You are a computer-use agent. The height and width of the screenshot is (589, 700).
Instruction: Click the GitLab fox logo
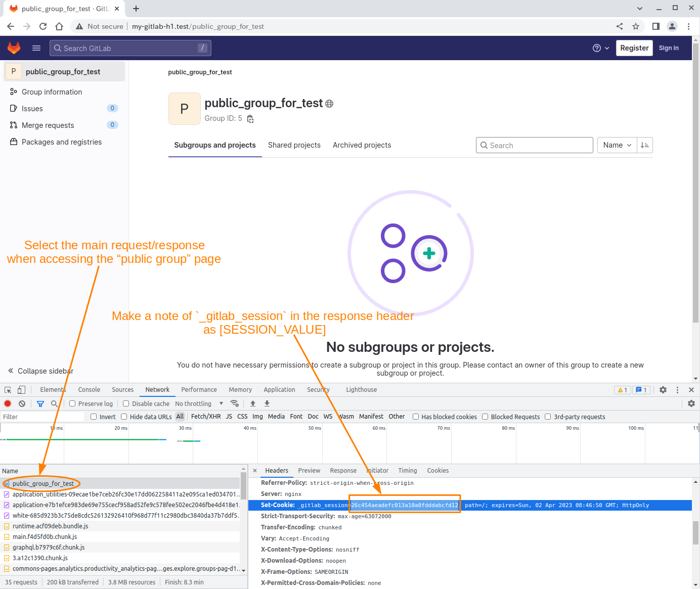tap(14, 48)
